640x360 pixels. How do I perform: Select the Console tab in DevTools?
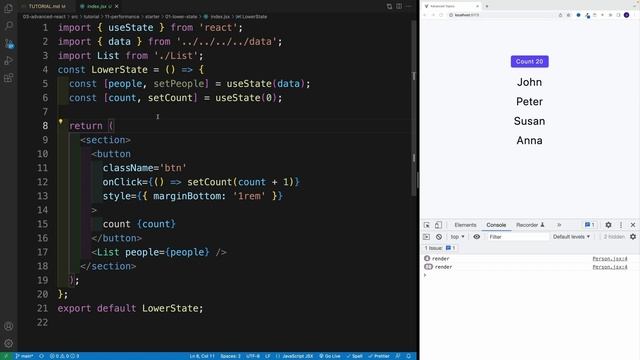click(x=496, y=225)
